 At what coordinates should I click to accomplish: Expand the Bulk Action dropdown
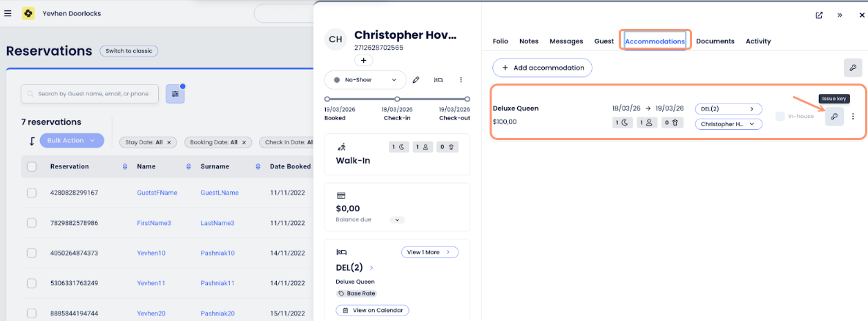click(72, 141)
